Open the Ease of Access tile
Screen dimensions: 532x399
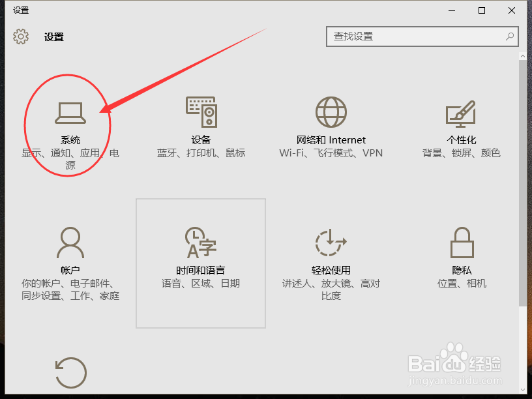[331, 254]
